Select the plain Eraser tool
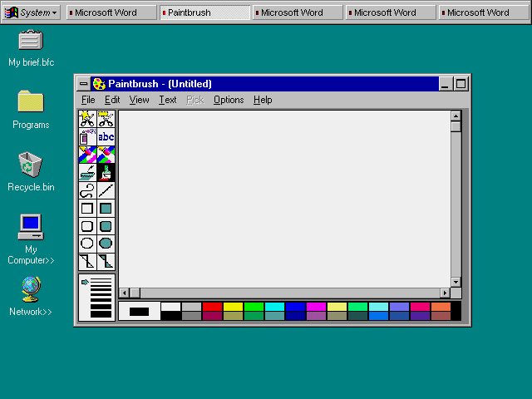 point(106,155)
